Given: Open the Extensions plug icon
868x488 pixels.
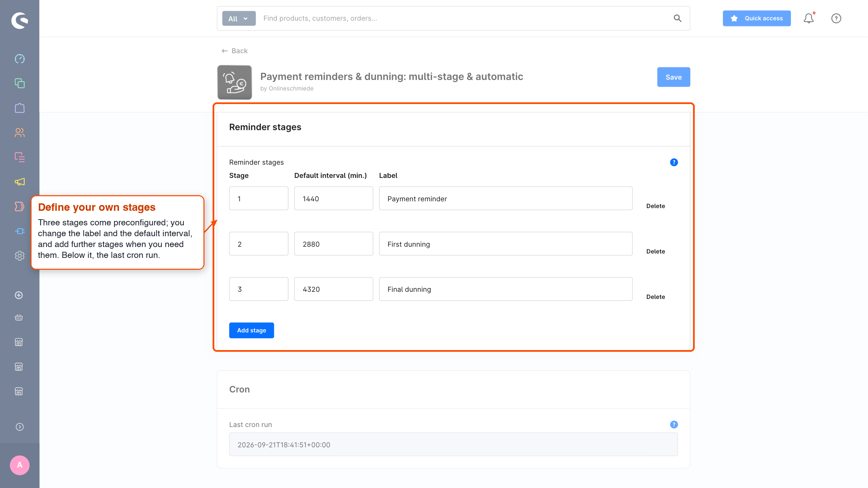Looking at the screenshot, I should click(x=20, y=231).
